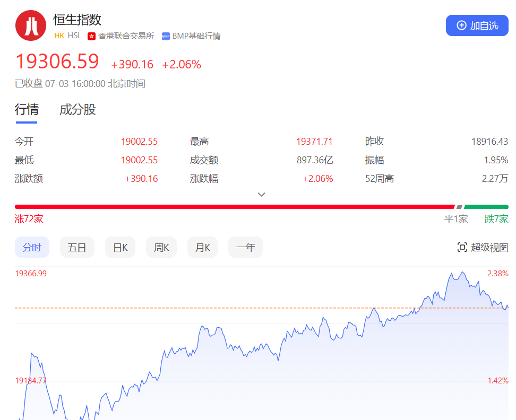Click the 平1家 label
This screenshot has width=516, height=420.
[456, 219]
